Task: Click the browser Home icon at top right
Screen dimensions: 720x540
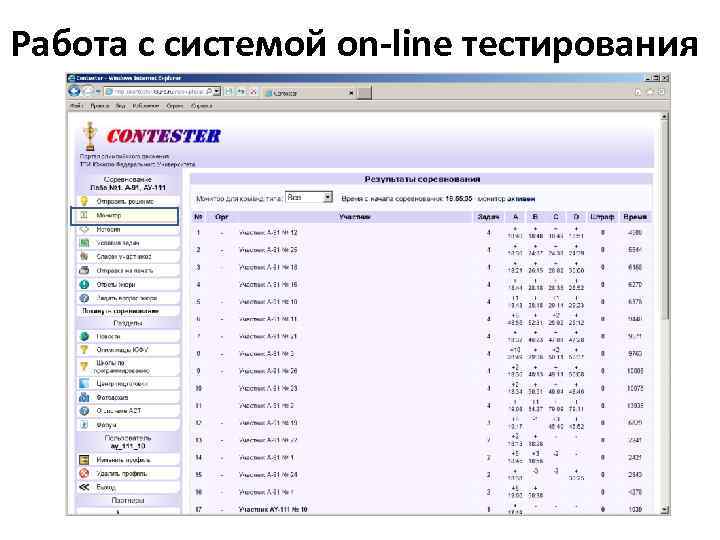Action: click(637, 92)
